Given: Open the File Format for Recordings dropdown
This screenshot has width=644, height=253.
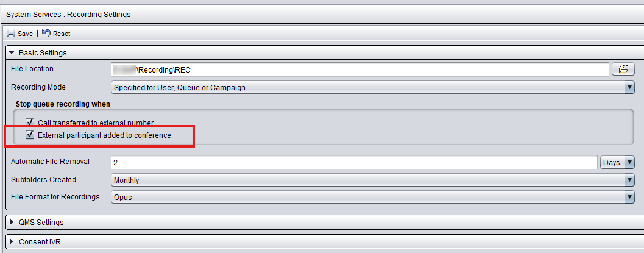Looking at the screenshot, I should tap(373, 197).
